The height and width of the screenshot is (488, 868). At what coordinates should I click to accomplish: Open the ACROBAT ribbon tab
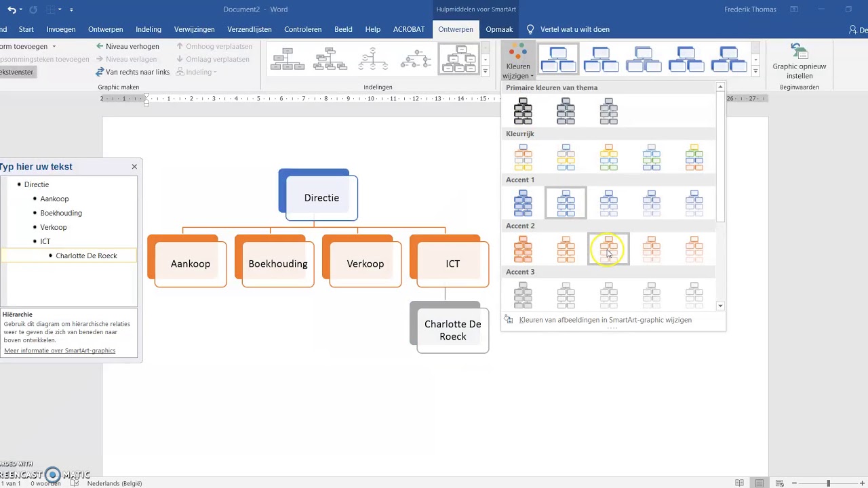[409, 29]
